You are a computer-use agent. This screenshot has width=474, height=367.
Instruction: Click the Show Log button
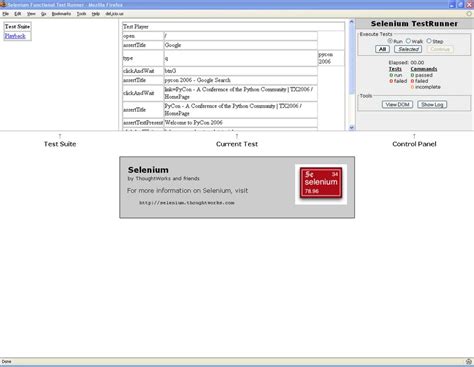[x=432, y=104]
